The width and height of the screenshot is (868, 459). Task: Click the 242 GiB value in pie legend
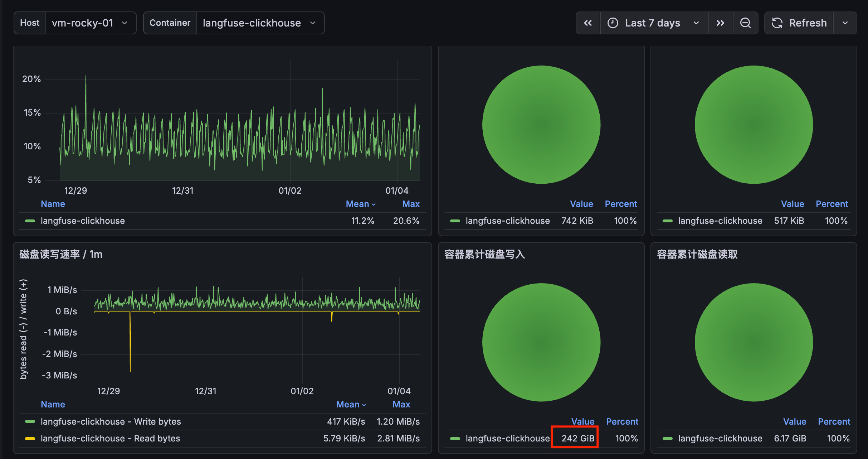pos(577,438)
